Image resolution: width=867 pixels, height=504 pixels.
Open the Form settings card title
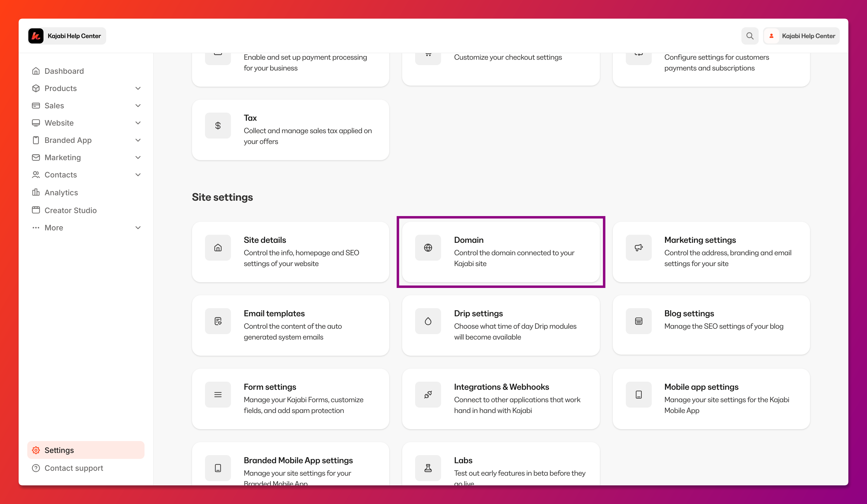click(270, 387)
